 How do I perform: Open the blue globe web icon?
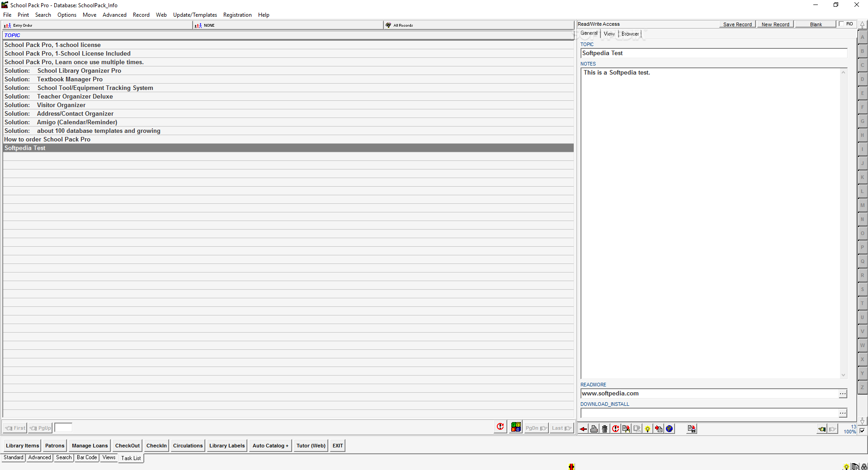tap(670, 429)
